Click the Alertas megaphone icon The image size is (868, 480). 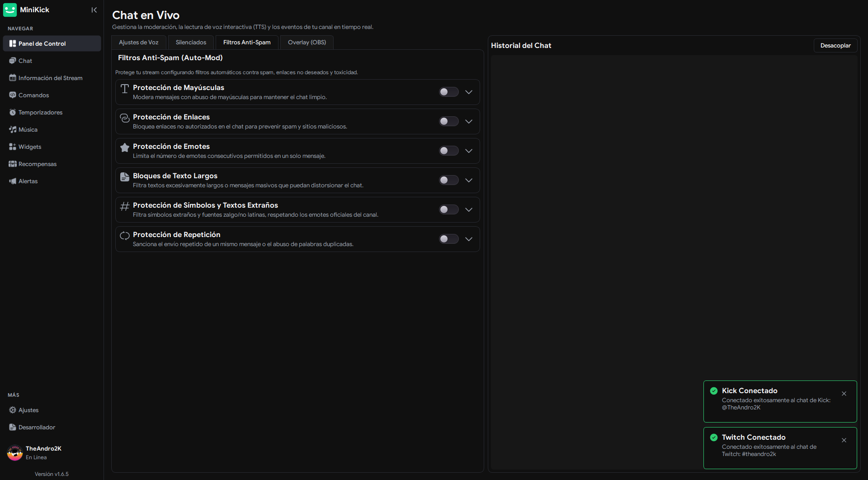pyautogui.click(x=13, y=181)
